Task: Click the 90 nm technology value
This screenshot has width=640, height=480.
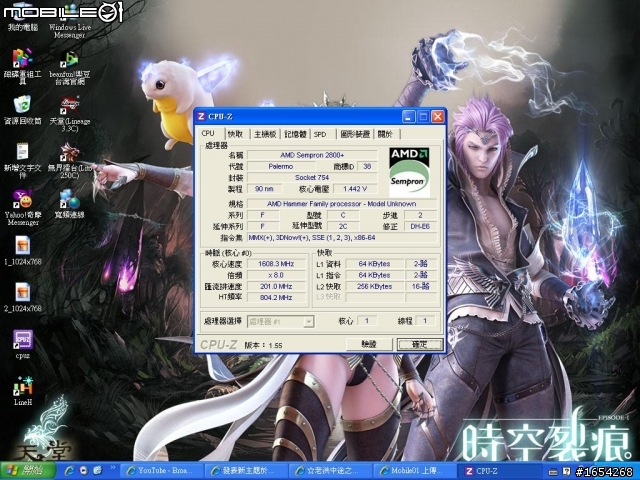Action: (264, 189)
